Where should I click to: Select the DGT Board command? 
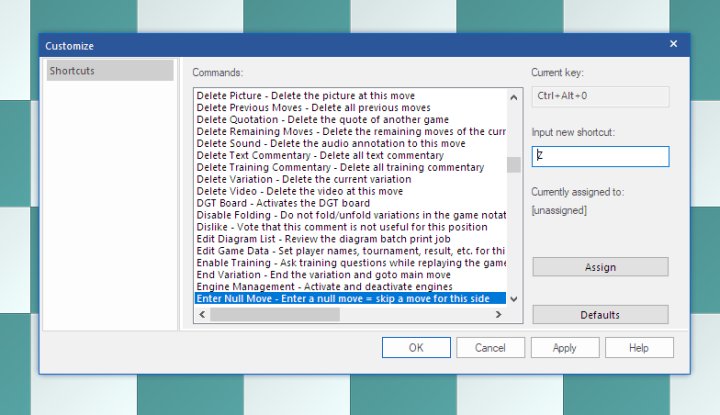[351, 203]
